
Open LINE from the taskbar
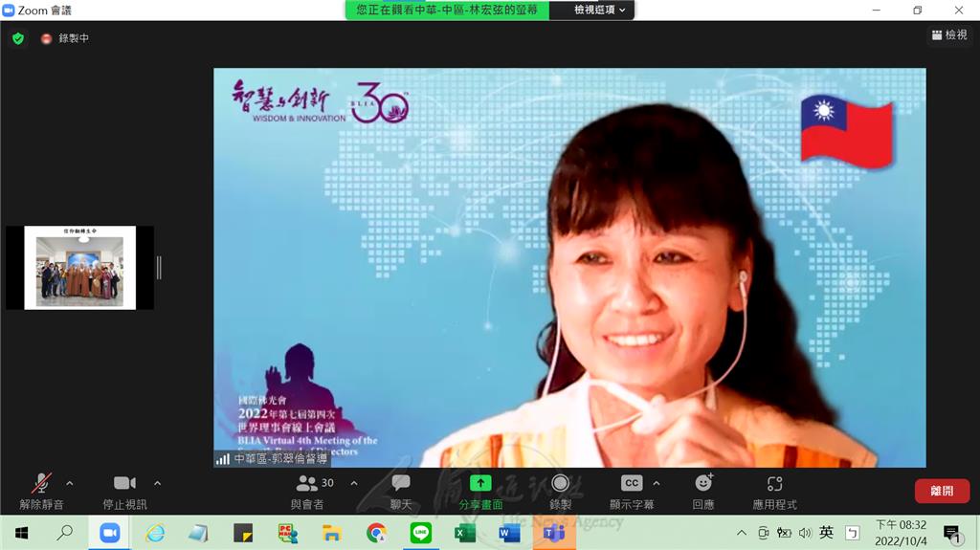[x=421, y=533]
